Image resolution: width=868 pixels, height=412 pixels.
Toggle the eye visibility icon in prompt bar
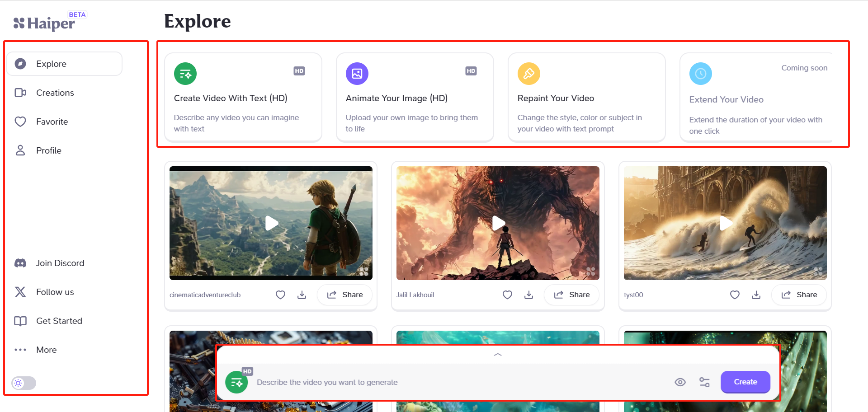680,382
